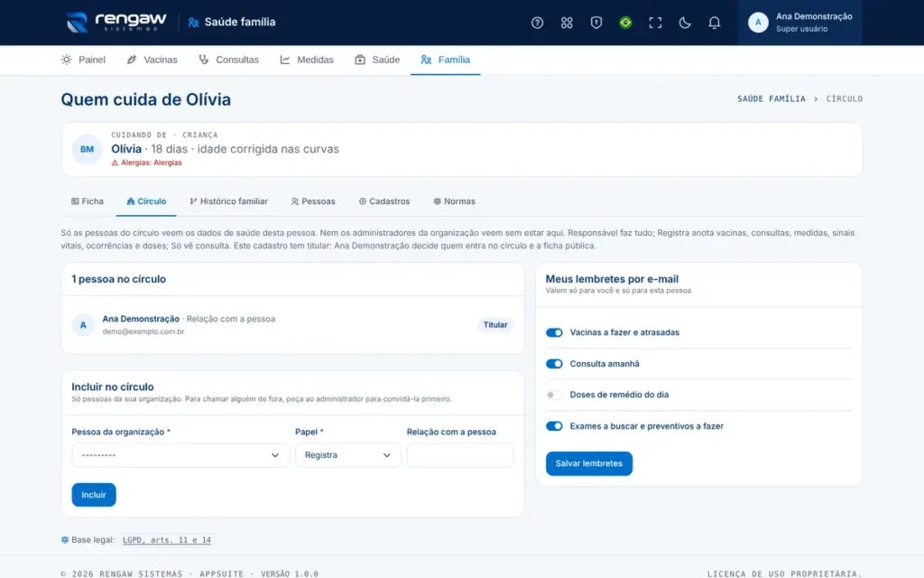Screen dimensions: 924x578
Task: Open the Saúde navigation item
Action: 377,60
